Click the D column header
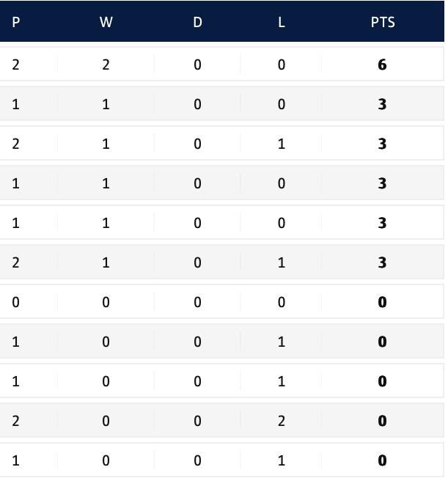 [197, 22]
